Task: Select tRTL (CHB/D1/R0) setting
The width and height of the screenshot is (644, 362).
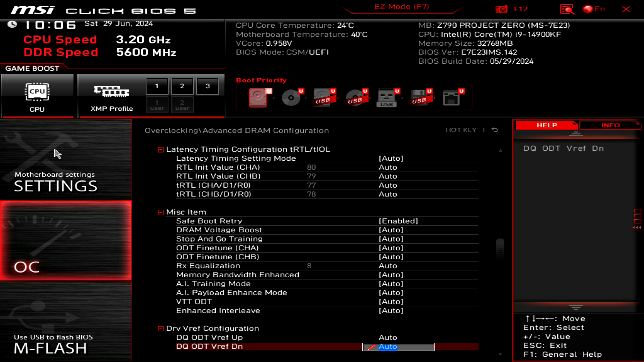Action: tap(327, 194)
